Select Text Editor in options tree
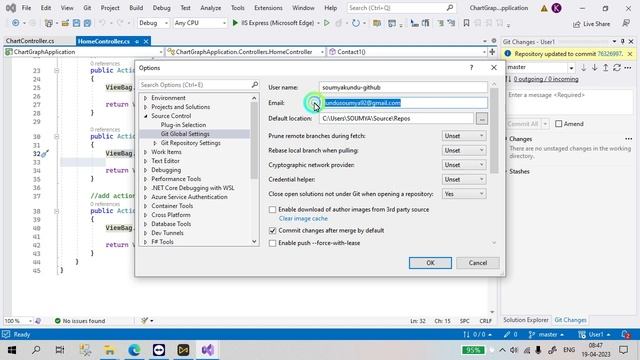Screen dimensions: 640x360 (x=166, y=161)
